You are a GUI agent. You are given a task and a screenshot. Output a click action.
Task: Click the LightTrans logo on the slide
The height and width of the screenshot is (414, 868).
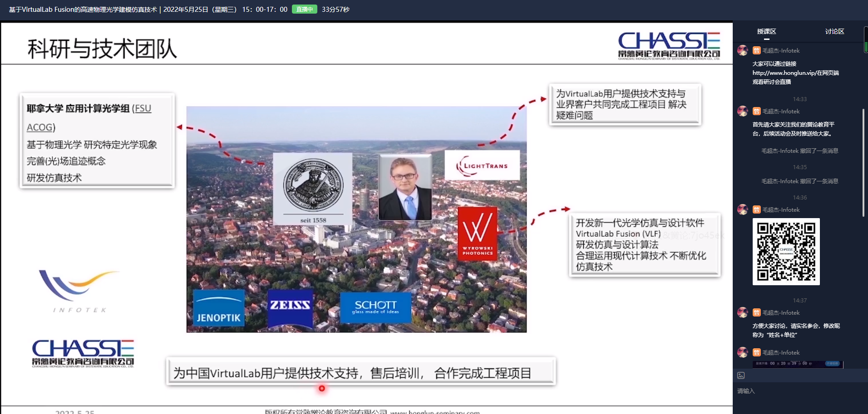(x=482, y=166)
